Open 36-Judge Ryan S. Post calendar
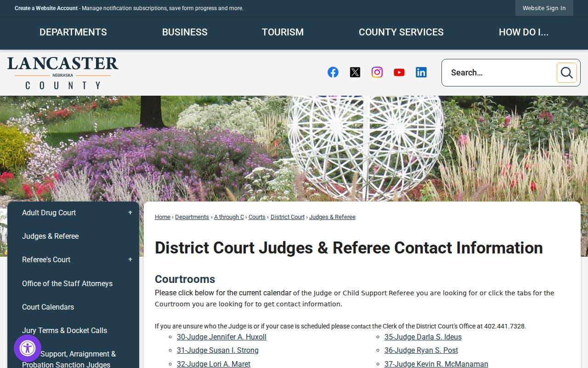Image resolution: width=588 pixels, height=368 pixels. 421,351
